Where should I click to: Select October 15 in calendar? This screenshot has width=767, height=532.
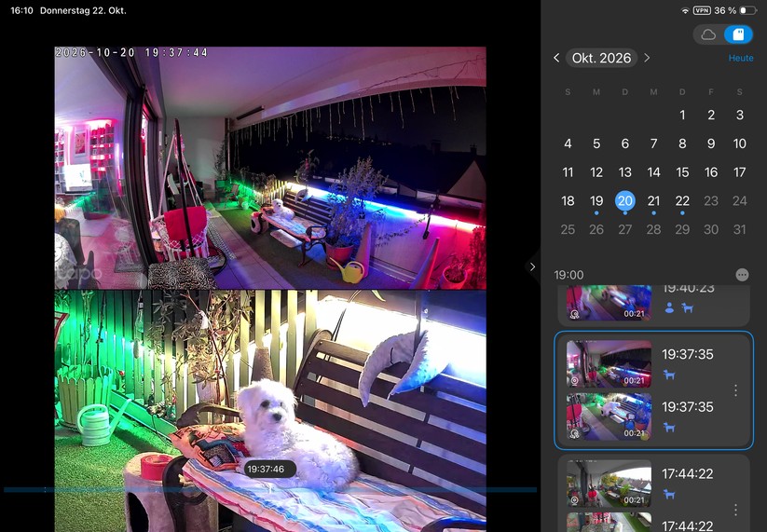pyautogui.click(x=682, y=172)
